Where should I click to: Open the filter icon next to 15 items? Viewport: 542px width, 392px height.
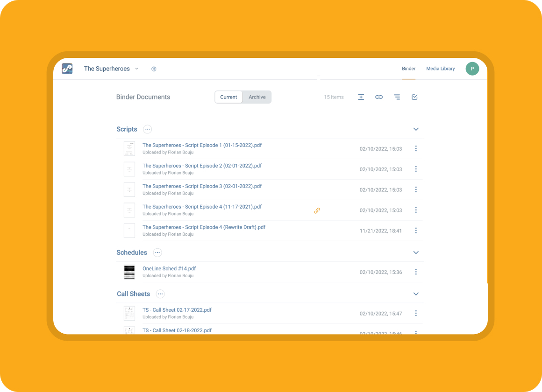tap(397, 97)
